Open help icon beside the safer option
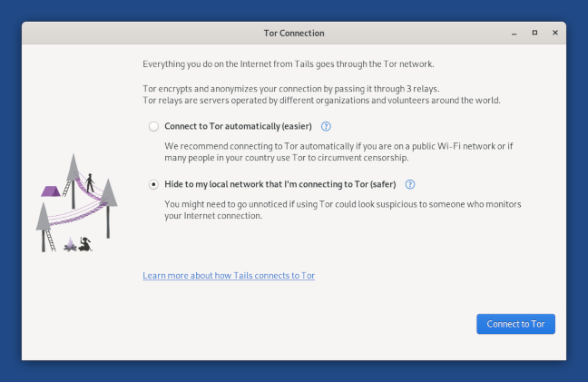 click(x=410, y=184)
